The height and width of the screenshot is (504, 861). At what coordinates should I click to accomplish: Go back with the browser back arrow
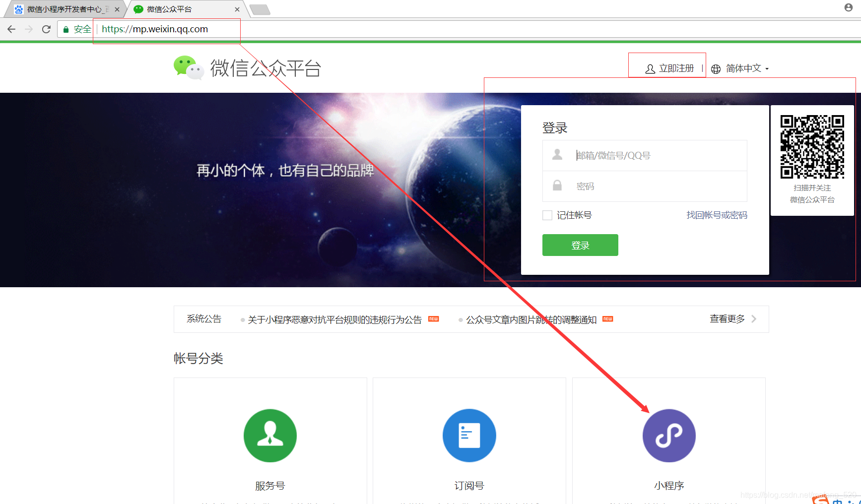[x=11, y=29]
